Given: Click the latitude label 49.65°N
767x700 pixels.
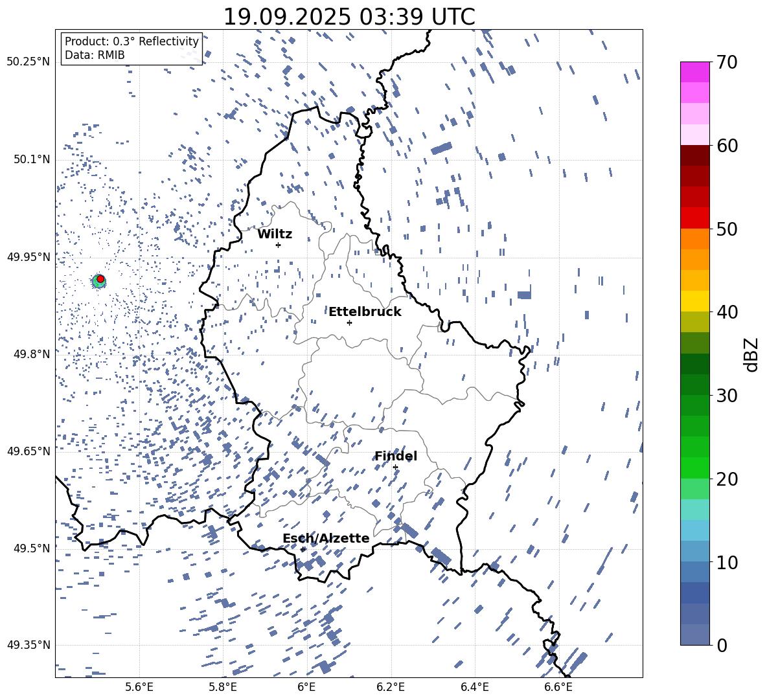Looking at the screenshot, I should click(29, 451).
